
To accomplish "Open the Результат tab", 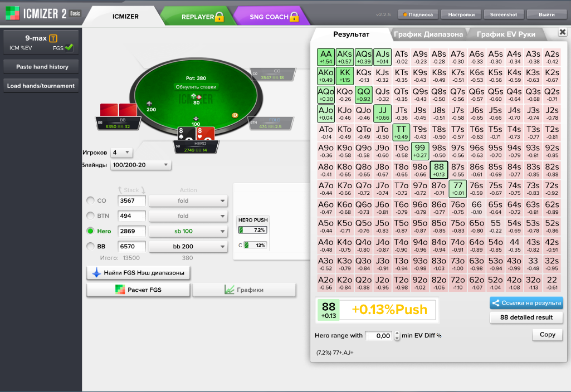I will pyautogui.click(x=351, y=34).
